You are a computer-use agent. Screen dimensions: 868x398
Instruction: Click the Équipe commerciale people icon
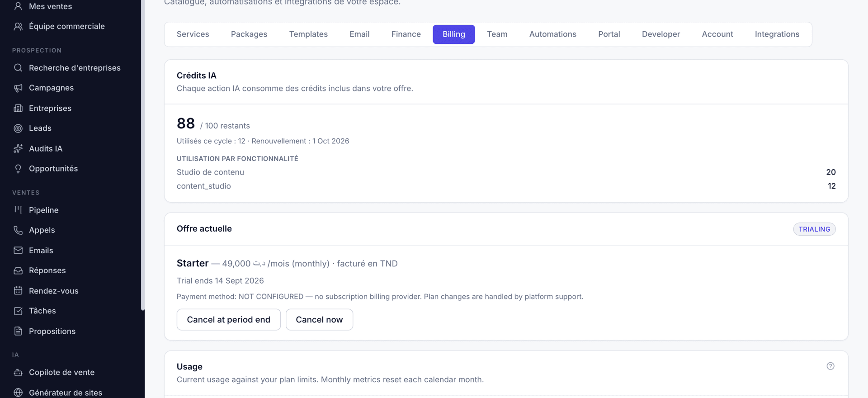point(18,26)
